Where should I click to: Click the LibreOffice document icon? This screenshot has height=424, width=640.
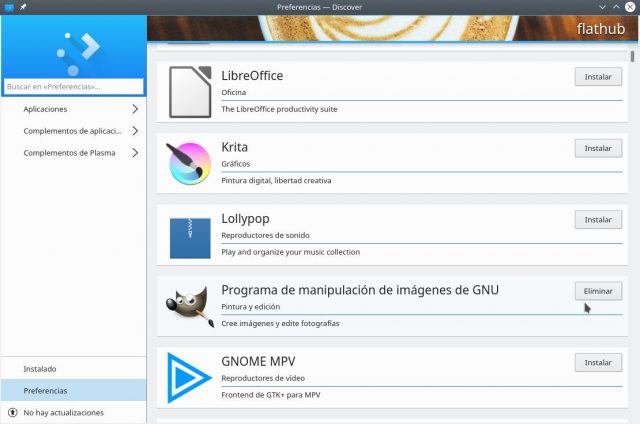(x=190, y=92)
